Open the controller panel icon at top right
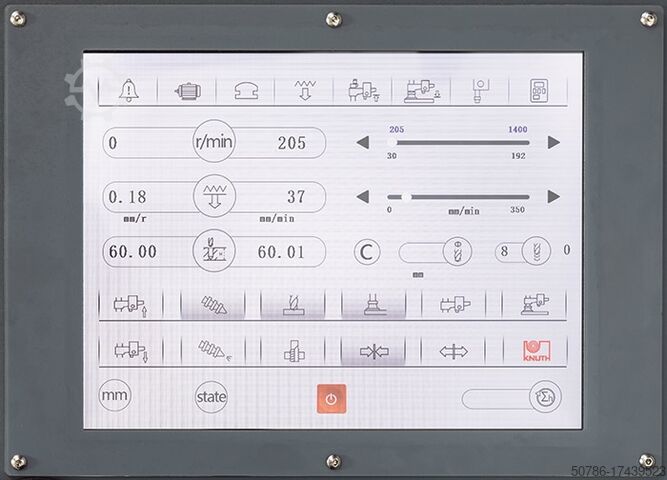The image size is (667, 480). pos(539,91)
